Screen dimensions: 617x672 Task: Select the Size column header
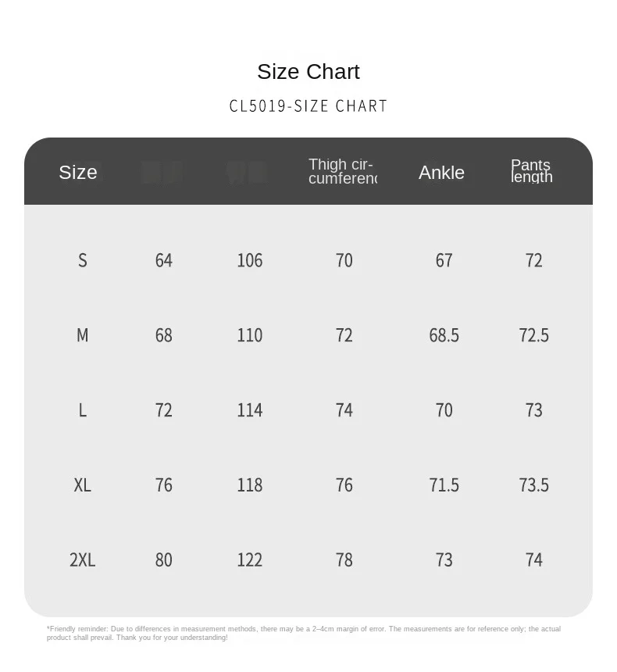coord(78,172)
